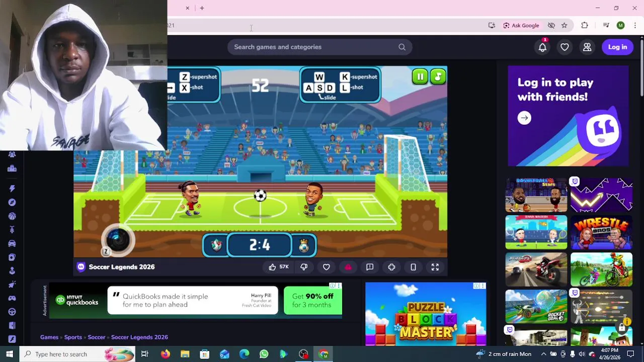Screen dimensions: 644x362
Task: Open notifications bell with badge
Action: pyautogui.click(x=542, y=47)
